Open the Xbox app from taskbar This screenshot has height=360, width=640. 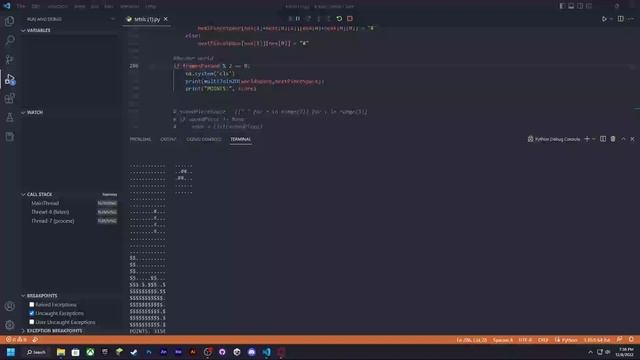90,352
